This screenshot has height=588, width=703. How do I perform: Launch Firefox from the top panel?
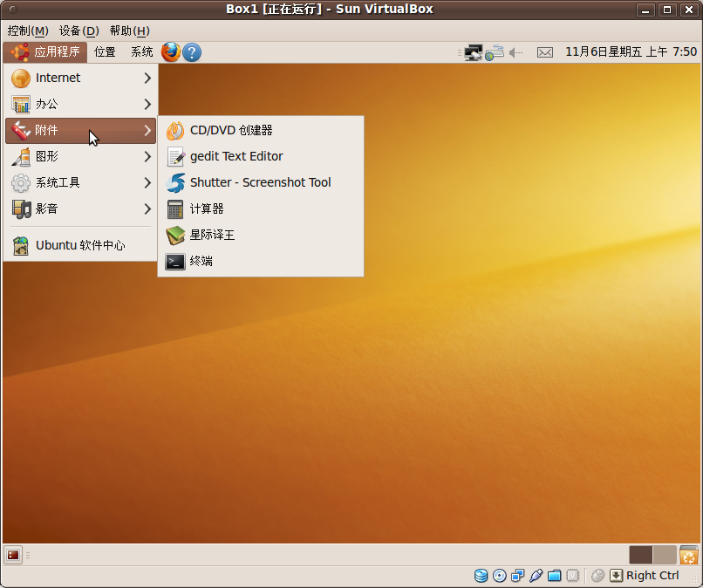pyautogui.click(x=171, y=52)
